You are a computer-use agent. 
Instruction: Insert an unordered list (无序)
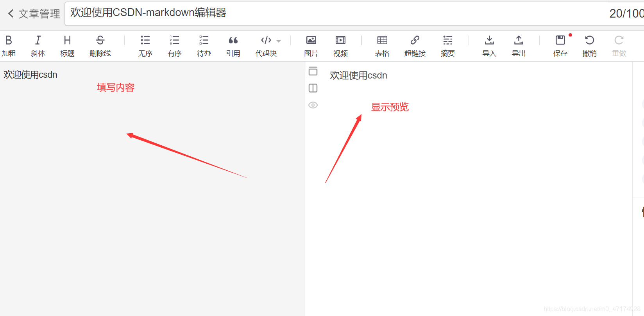pos(145,46)
